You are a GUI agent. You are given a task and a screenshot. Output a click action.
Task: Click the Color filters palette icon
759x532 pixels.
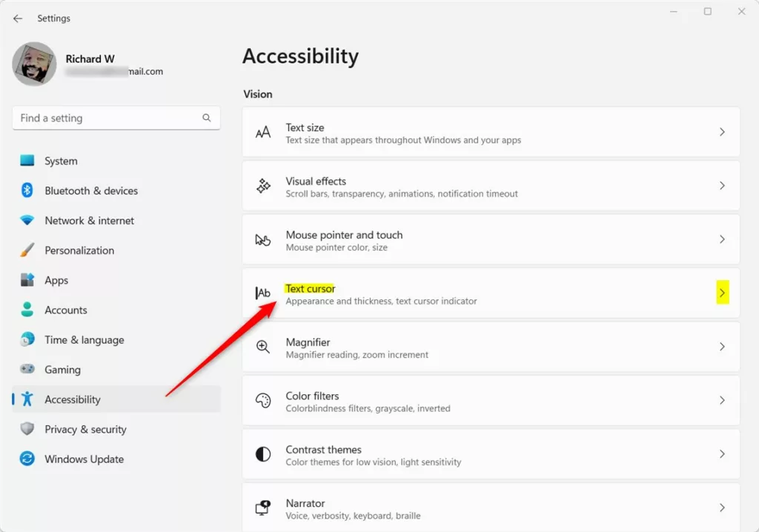263,400
